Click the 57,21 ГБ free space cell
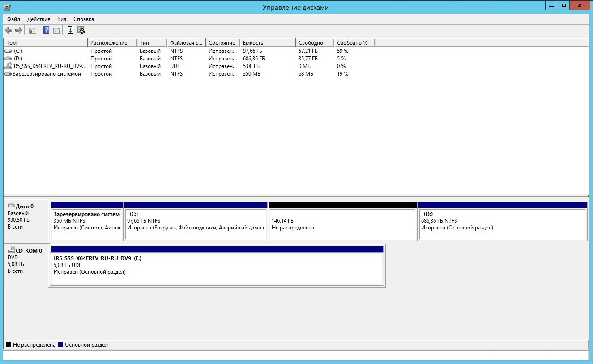 pos(308,51)
